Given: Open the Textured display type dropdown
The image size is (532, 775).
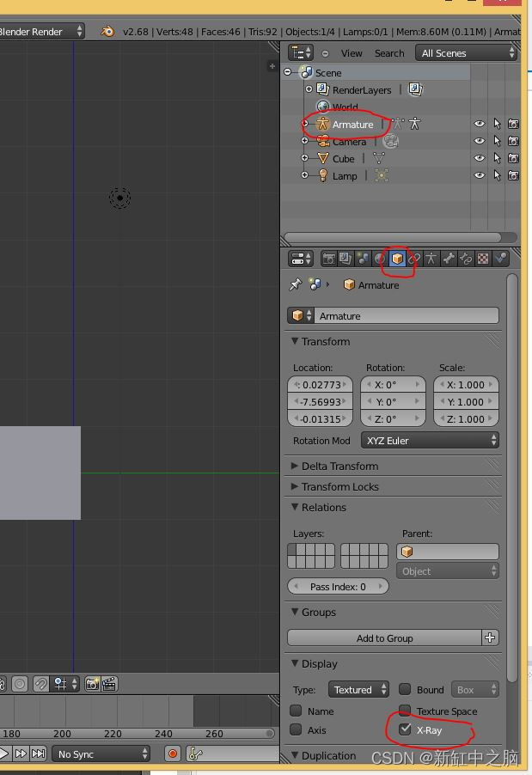Looking at the screenshot, I should pos(358,689).
